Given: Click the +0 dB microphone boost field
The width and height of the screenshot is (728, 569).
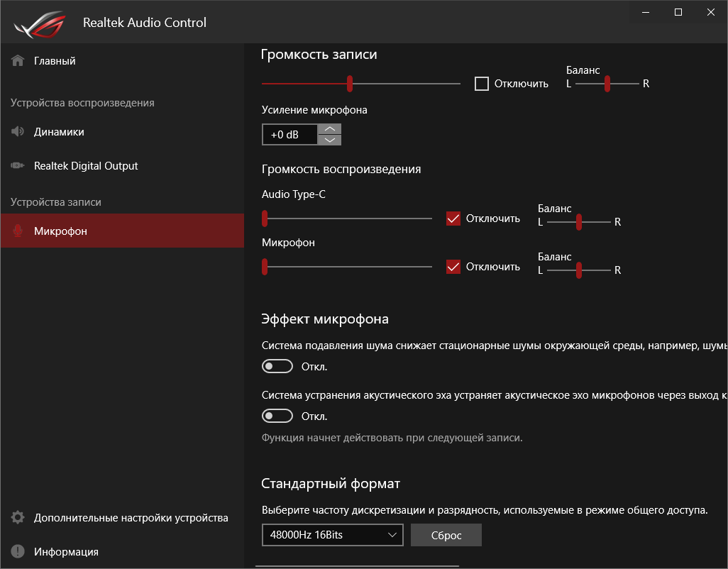Looking at the screenshot, I should click(x=289, y=135).
